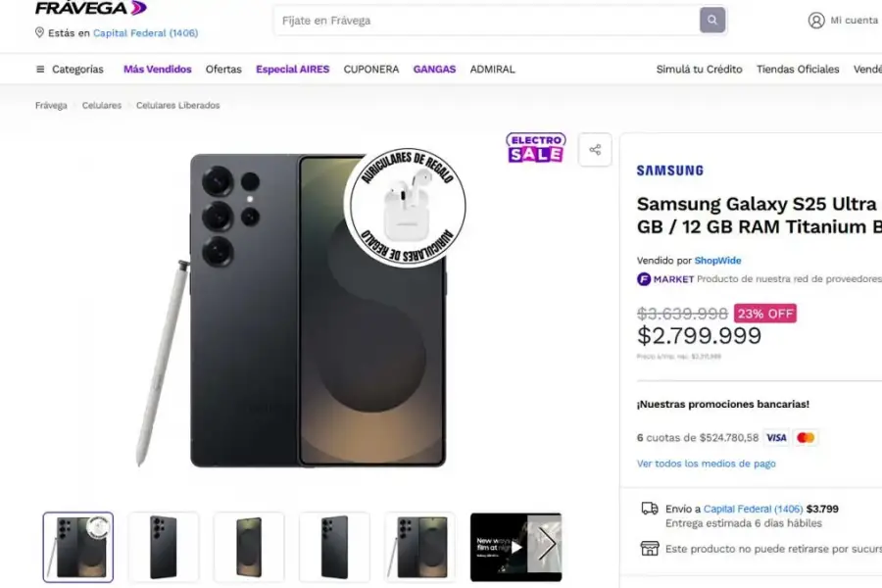Select the second product photo thumbnail

click(163, 546)
